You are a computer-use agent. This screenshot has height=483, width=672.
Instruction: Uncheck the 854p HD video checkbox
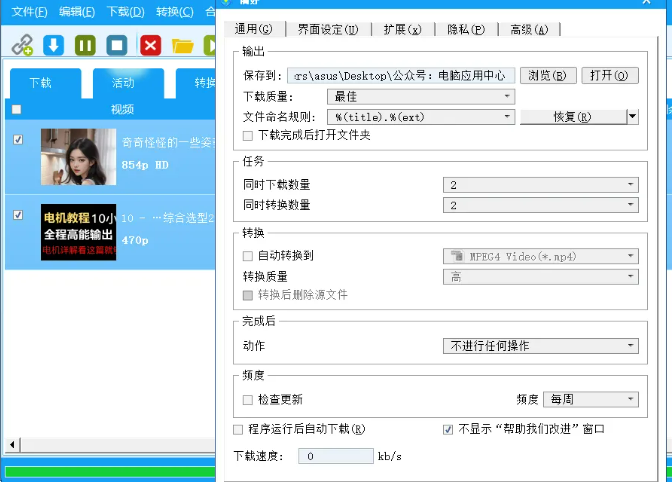(x=18, y=140)
